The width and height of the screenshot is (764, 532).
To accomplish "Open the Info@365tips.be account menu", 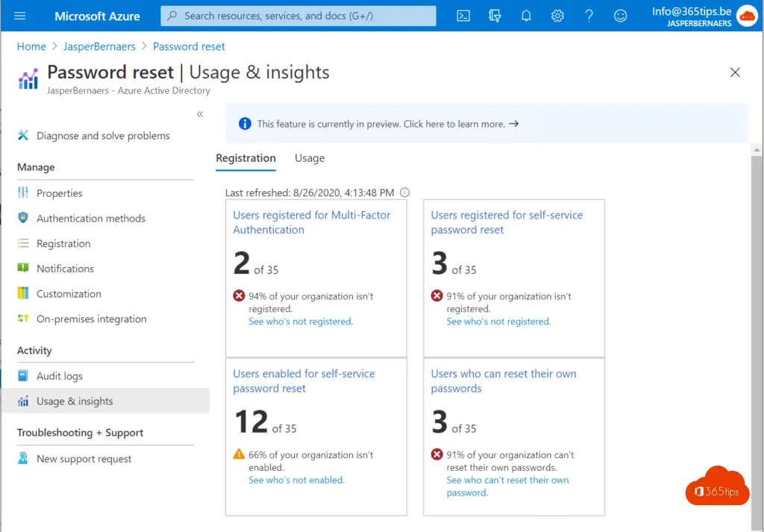I will [704, 16].
